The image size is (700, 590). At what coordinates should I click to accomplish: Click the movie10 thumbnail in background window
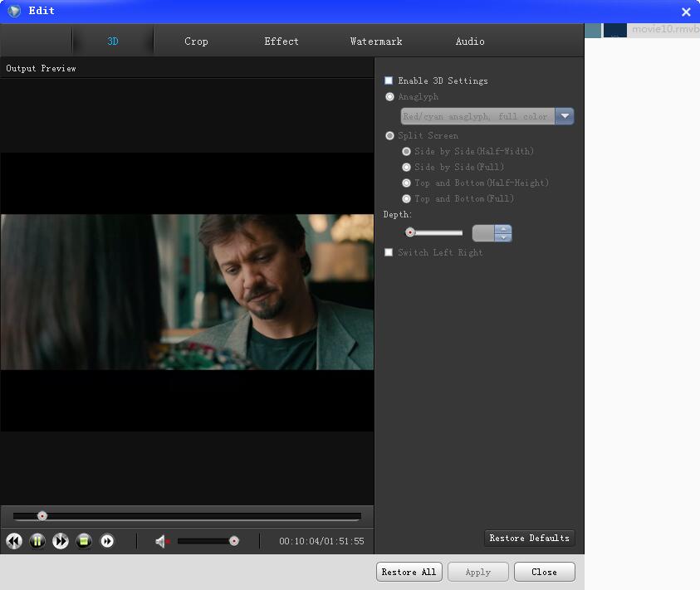614,31
